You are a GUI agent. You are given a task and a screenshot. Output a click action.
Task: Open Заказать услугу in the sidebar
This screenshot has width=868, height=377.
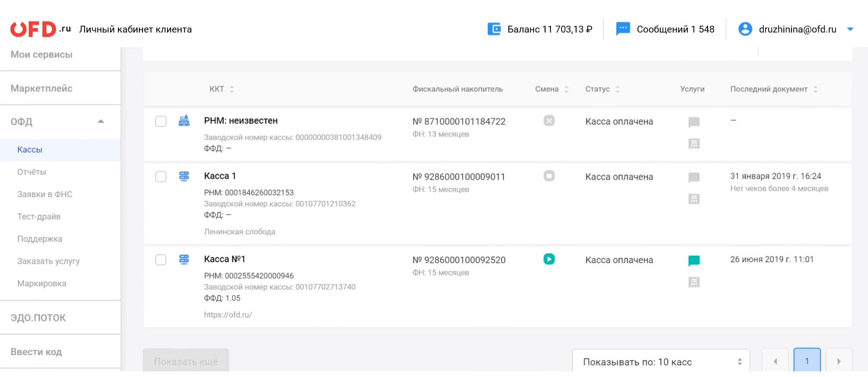48,261
